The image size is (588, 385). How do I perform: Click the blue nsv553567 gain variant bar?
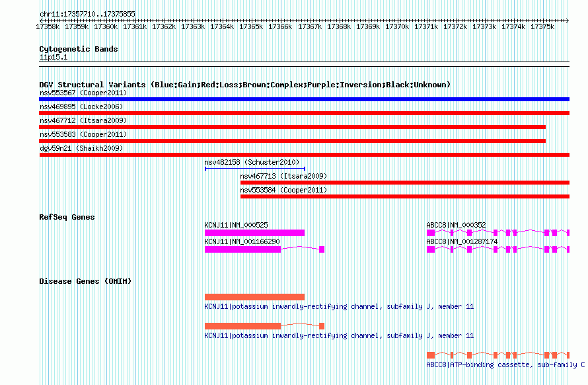tap(304, 99)
